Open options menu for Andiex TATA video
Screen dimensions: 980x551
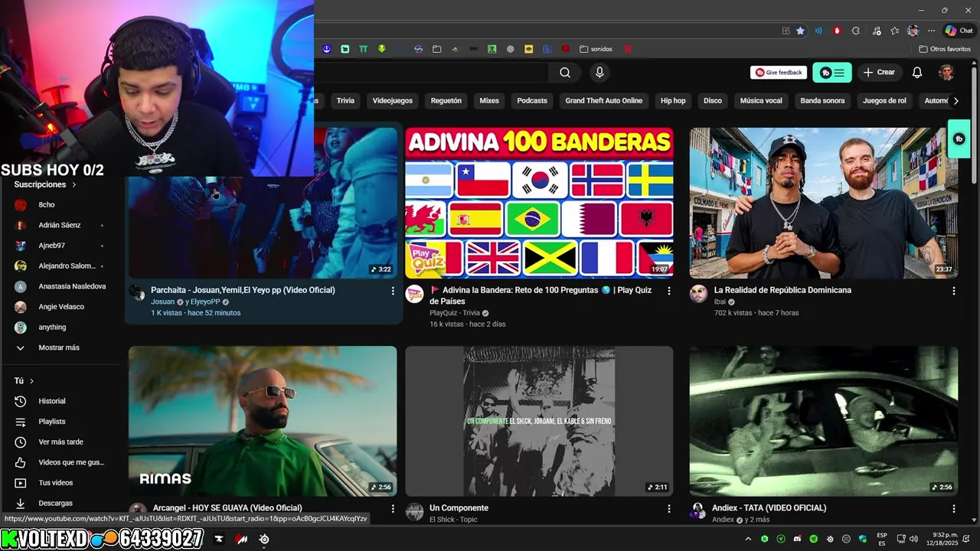953,508
